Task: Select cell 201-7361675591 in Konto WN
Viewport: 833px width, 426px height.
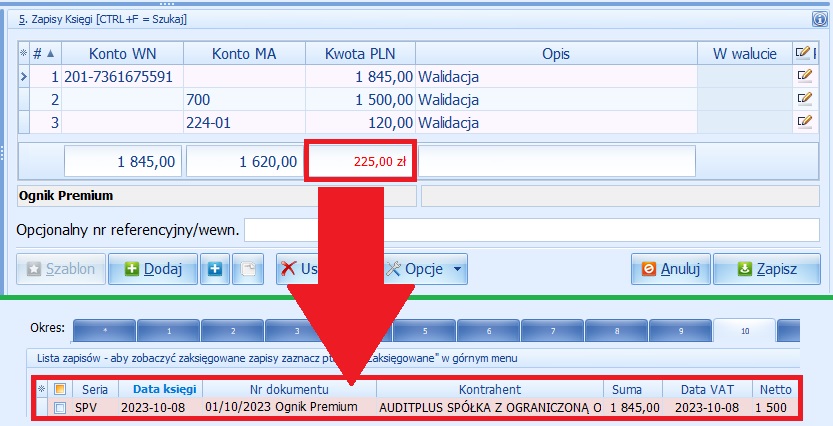Action: tap(122, 76)
